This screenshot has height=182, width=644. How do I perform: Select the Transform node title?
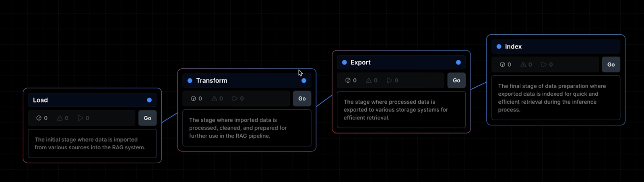click(212, 81)
